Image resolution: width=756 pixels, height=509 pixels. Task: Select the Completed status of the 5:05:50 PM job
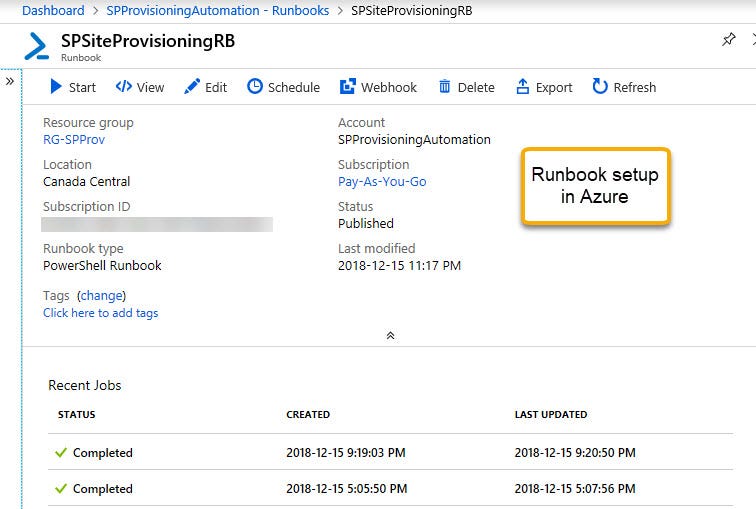(103, 489)
